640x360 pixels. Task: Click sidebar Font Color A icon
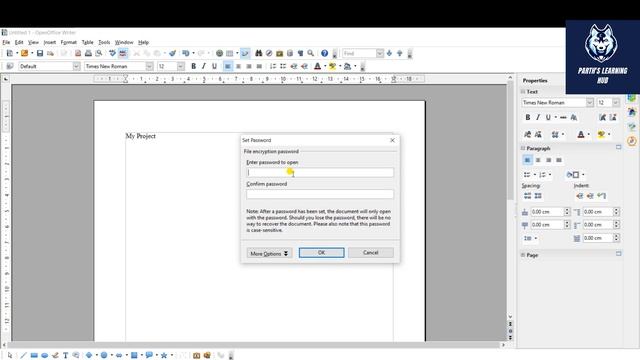coord(581,134)
